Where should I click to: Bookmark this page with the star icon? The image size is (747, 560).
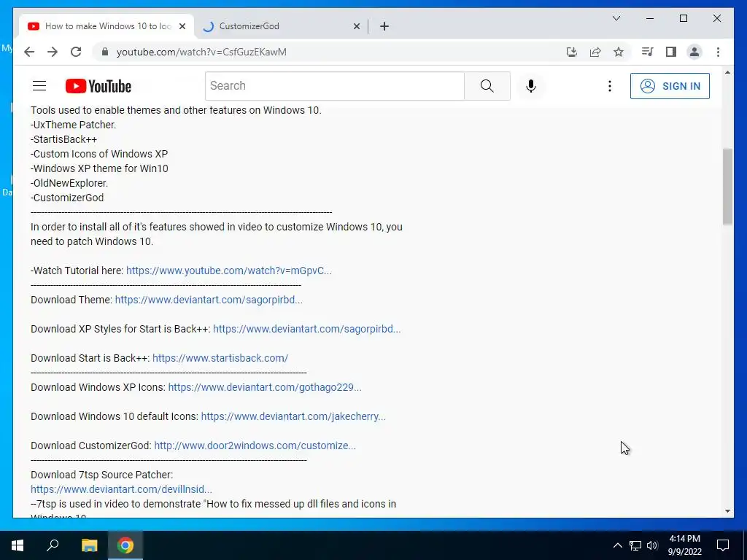(619, 52)
